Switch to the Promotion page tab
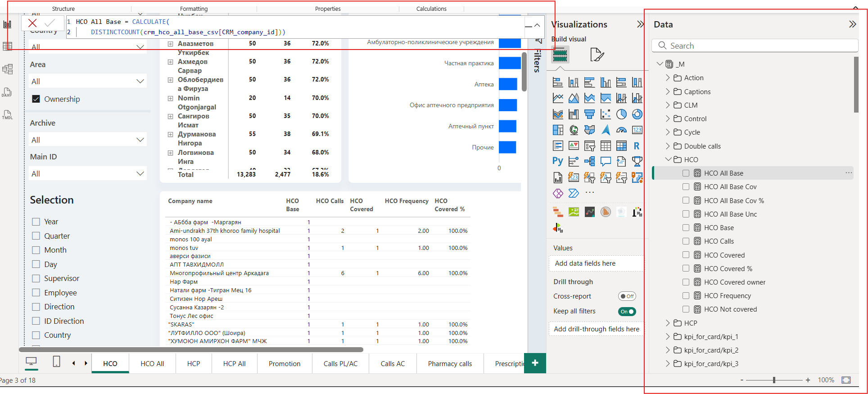The width and height of the screenshot is (868, 394). point(284,364)
